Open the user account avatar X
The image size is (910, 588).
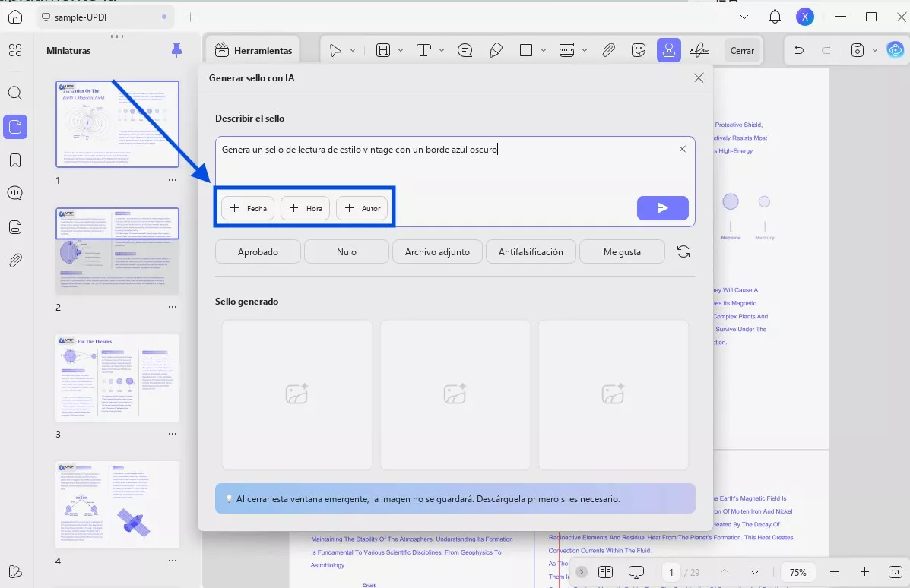[x=805, y=17]
